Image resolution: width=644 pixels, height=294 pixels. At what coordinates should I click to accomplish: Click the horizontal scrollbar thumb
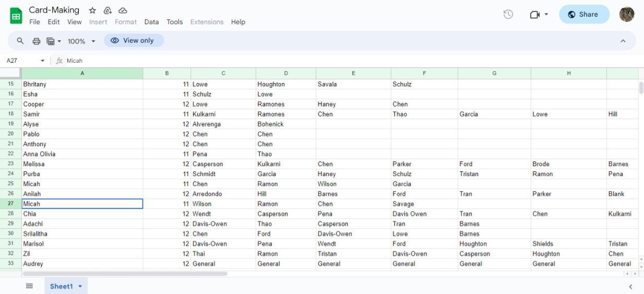[x=125, y=274]
